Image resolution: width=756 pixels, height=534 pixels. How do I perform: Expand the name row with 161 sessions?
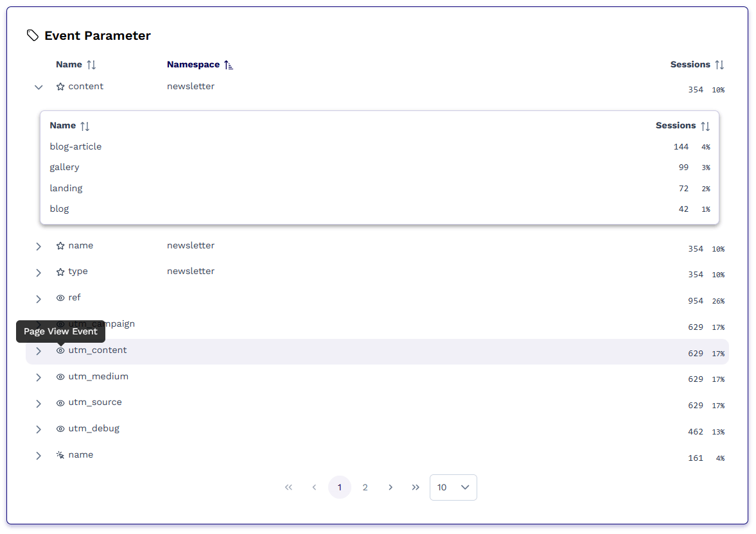[x=39, y=456]
